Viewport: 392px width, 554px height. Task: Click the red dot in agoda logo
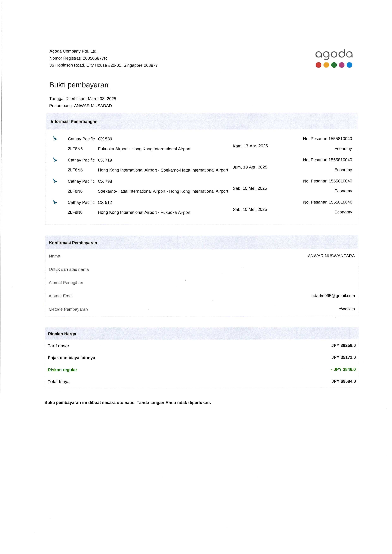[318, 65]
